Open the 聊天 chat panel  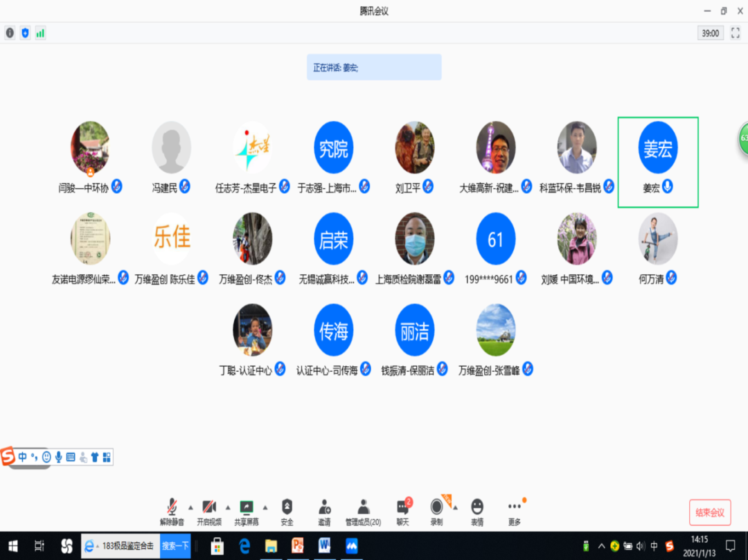point(403,512)
